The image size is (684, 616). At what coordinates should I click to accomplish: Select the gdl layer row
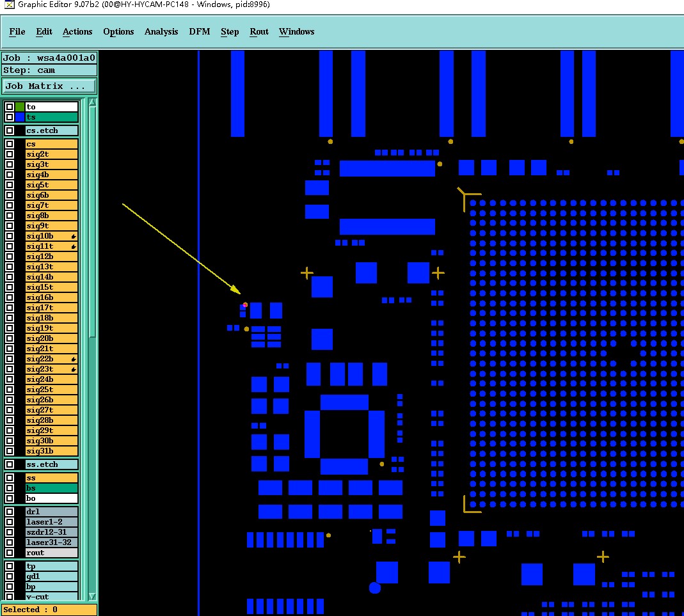(x=51, y=576)
